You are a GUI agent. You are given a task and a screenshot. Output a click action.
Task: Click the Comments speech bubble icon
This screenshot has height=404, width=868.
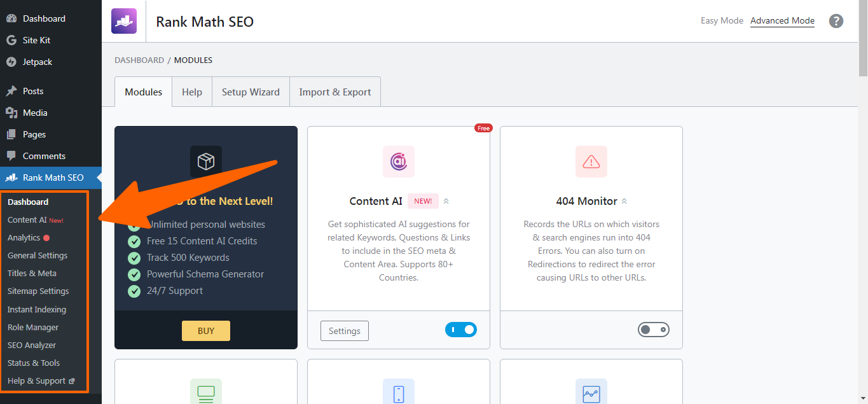click(11, 156)
